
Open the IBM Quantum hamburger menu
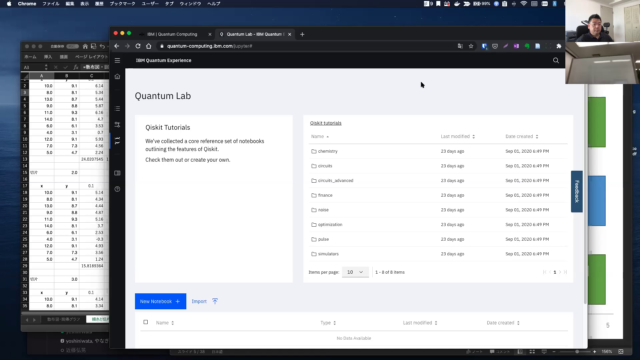[x=117, y=60]
